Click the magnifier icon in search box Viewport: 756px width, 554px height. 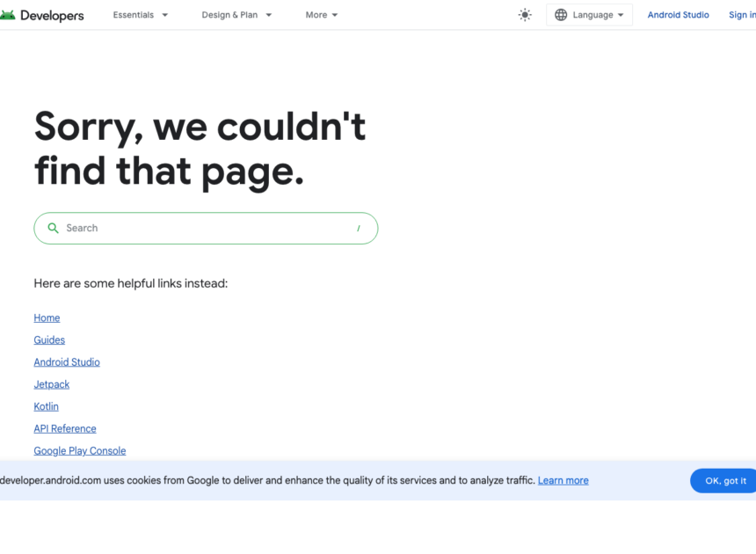tap(54, 228)
